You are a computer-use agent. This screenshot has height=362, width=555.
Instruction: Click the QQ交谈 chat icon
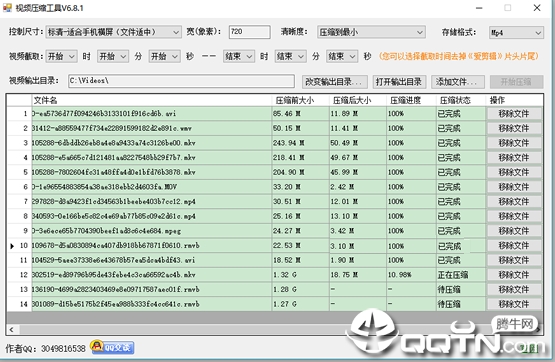[x=112, y=347]
